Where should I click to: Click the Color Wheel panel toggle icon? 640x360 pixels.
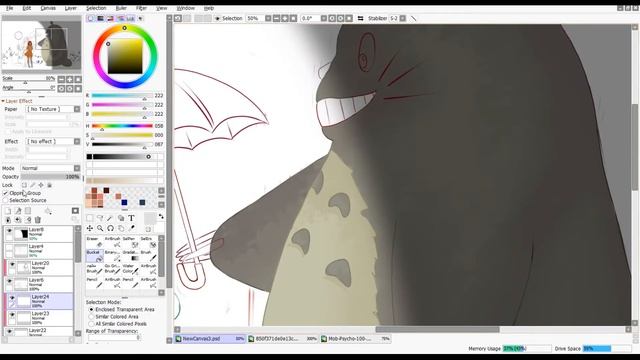coord(91,18)
